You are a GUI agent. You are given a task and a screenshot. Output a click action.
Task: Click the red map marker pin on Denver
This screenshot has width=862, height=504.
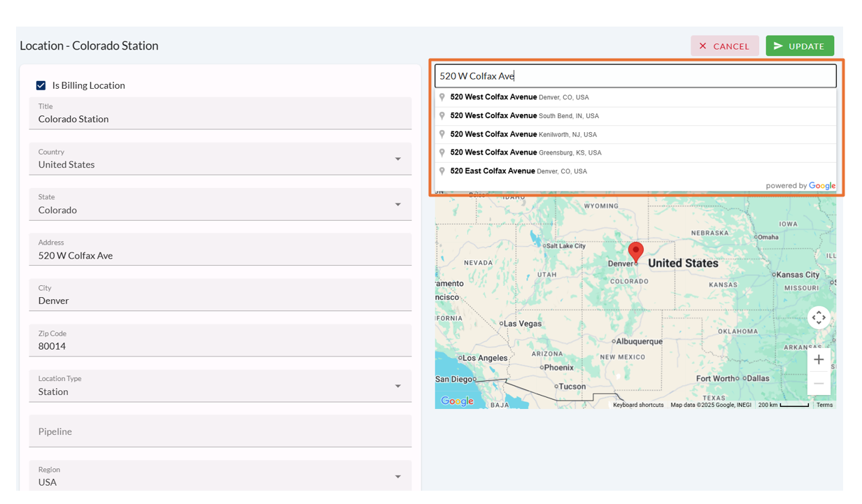[x=635, y=251]
